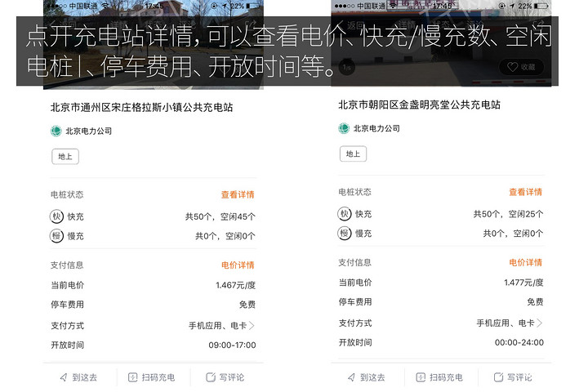Click 共0个, 空闲0个 on 宋庄格拉斯小镇 screen

[x=225, y=236]
